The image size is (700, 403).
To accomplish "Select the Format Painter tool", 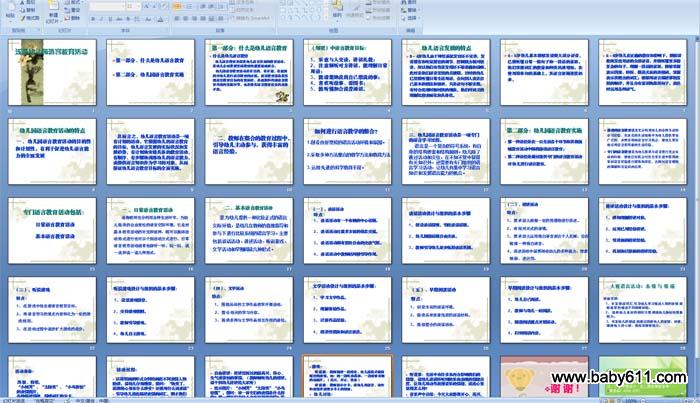I will 30,18.
